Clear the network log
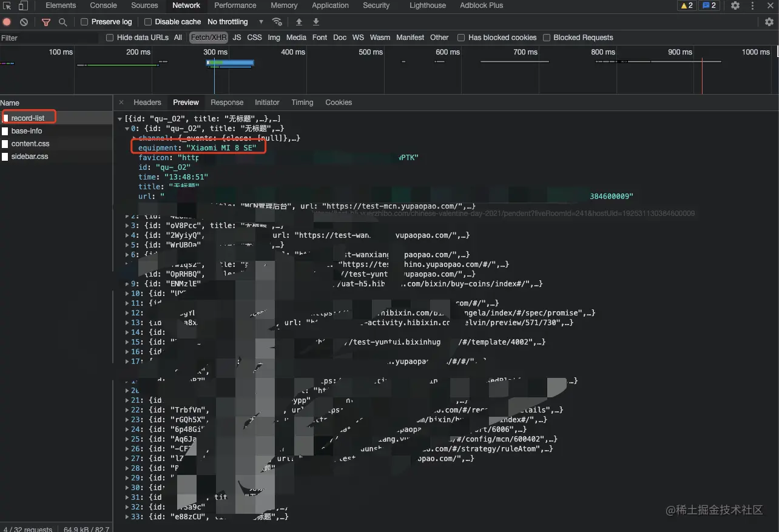 point(24,22)
